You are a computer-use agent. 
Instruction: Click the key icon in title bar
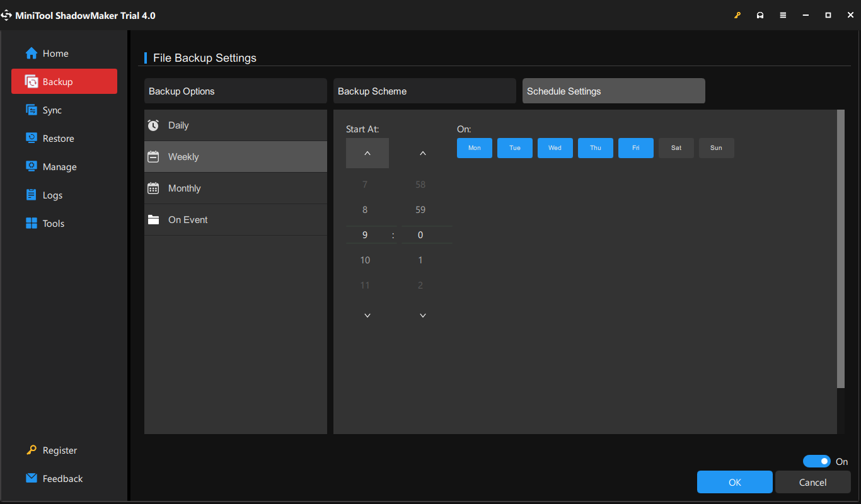737,15
